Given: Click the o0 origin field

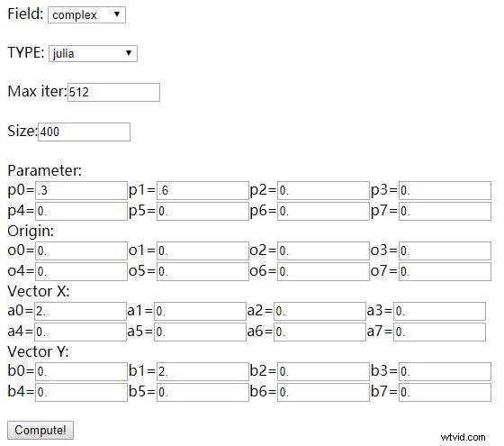Looking at the screenshot, I should (x=81, y=251).
